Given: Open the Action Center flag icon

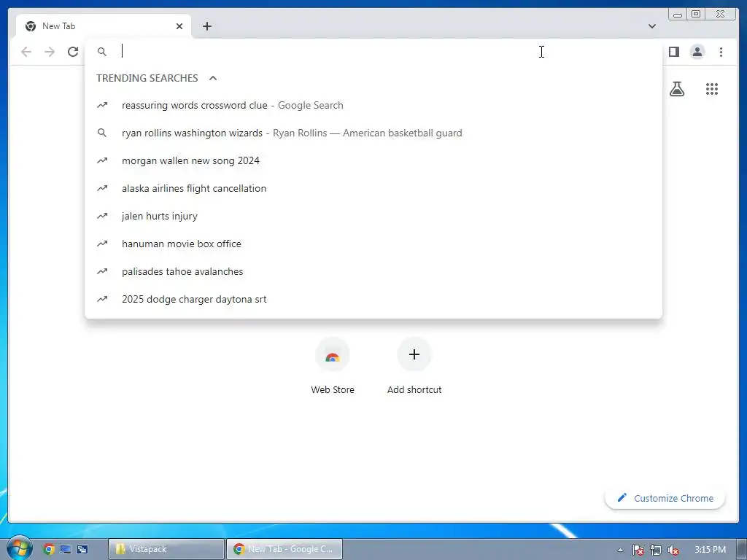Looking at the screenshot, I should (x=638, y=550).
